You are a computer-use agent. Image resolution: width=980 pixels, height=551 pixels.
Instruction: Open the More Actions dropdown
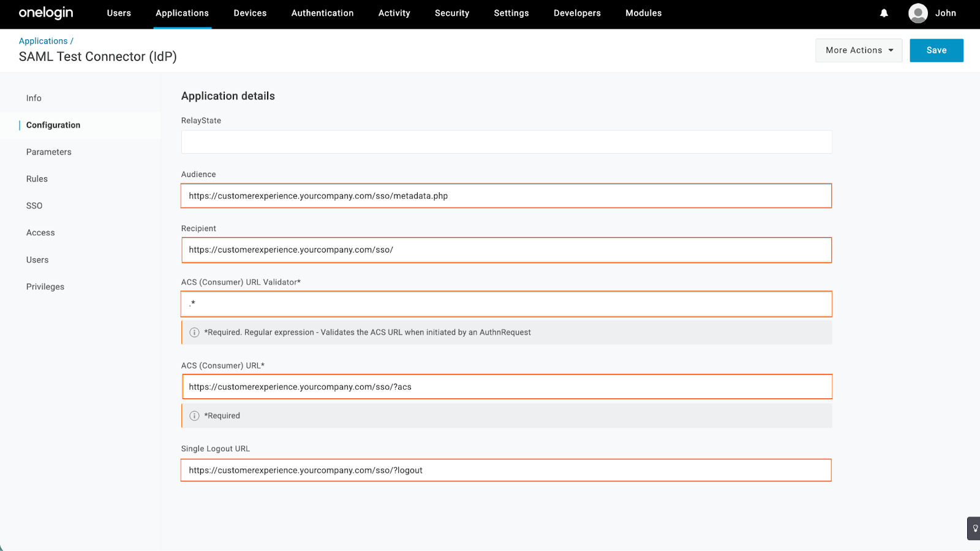coord(859,50)
